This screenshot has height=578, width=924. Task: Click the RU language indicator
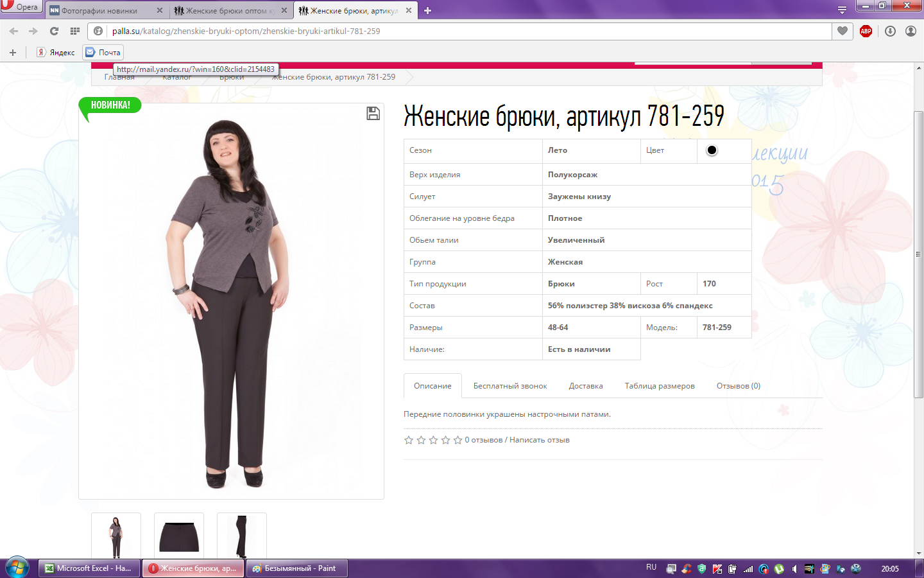pos(651,568)
